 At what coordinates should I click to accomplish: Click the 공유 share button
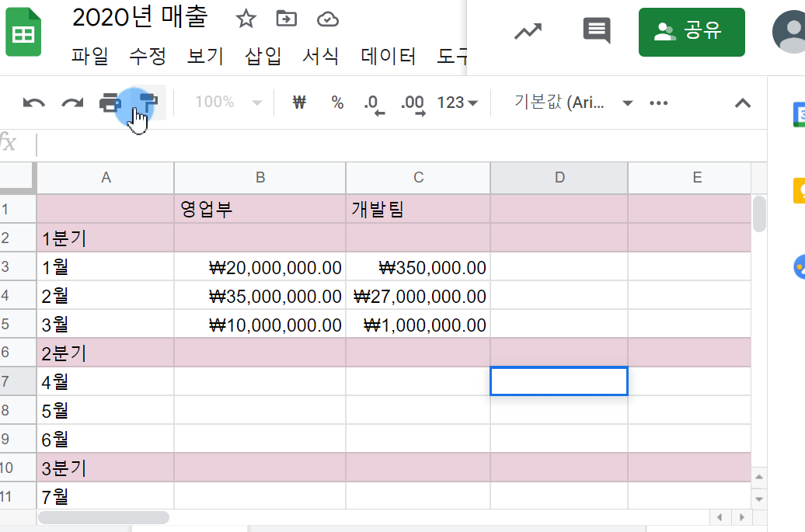[x=692, y=32]
